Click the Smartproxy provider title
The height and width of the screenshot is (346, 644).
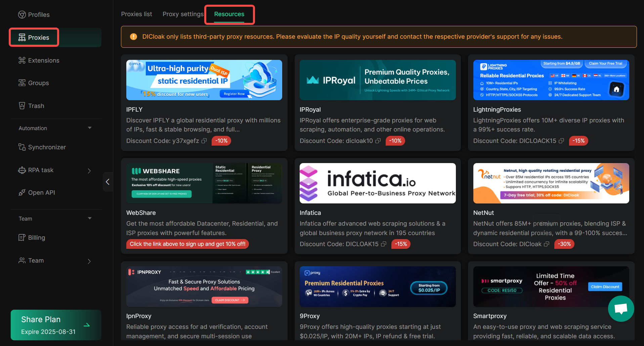[x=489, y=316]
